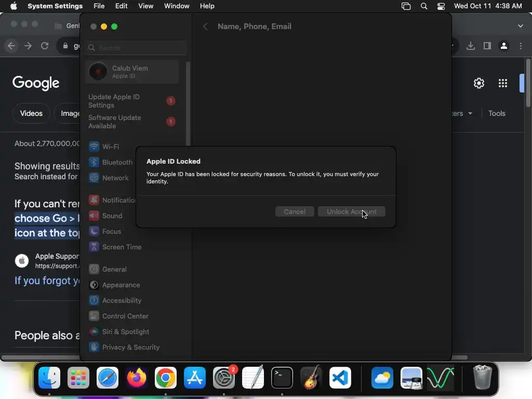Click 'If you forgot y…' Apple Support result link
Image resolution: width=532 pixels, height=399 pixels.
click(47, 281)
